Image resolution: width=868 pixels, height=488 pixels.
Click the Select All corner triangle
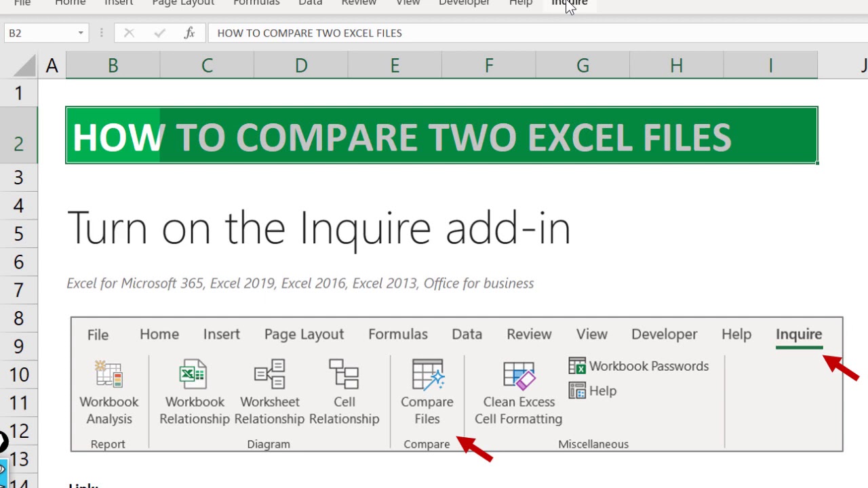click(x=25, y=66)
